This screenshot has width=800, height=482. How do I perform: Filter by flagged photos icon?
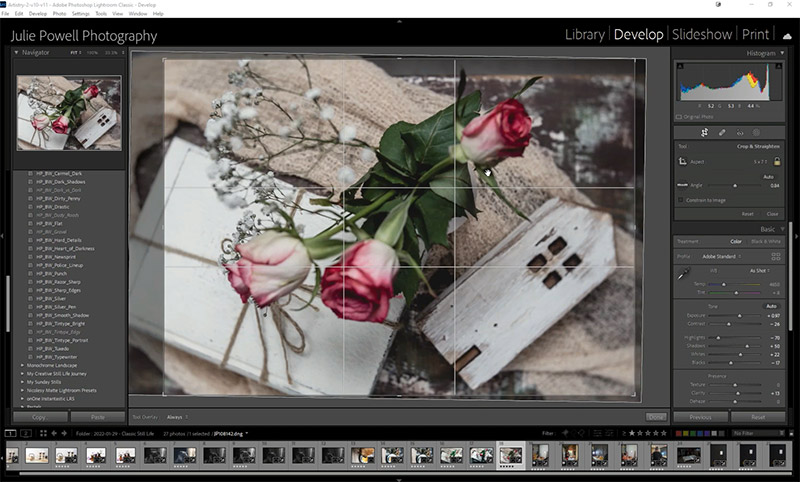coord(565,433)
